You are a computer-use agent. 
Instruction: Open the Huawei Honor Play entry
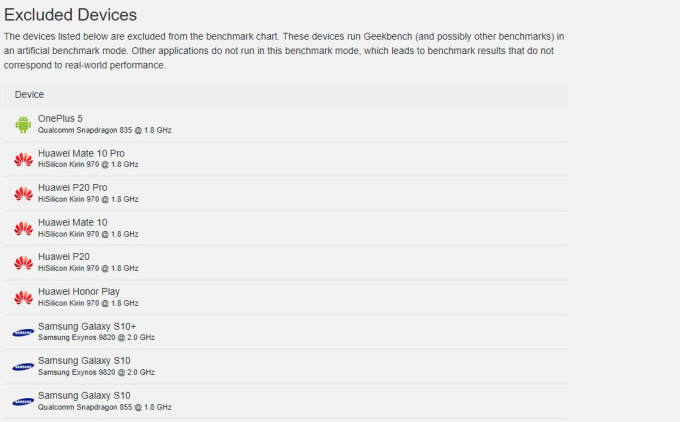pos(78,291)
